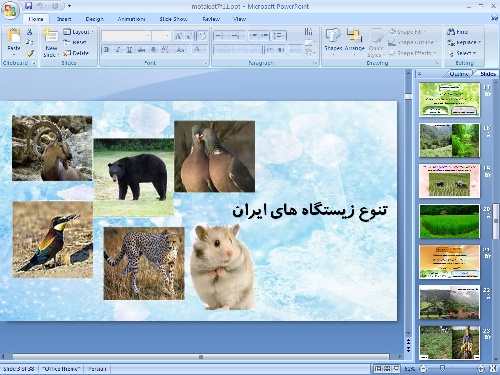This screenshot has height=375, width=500.
Task: Open the Change Case menu
Action: click(x=181, y=50)
